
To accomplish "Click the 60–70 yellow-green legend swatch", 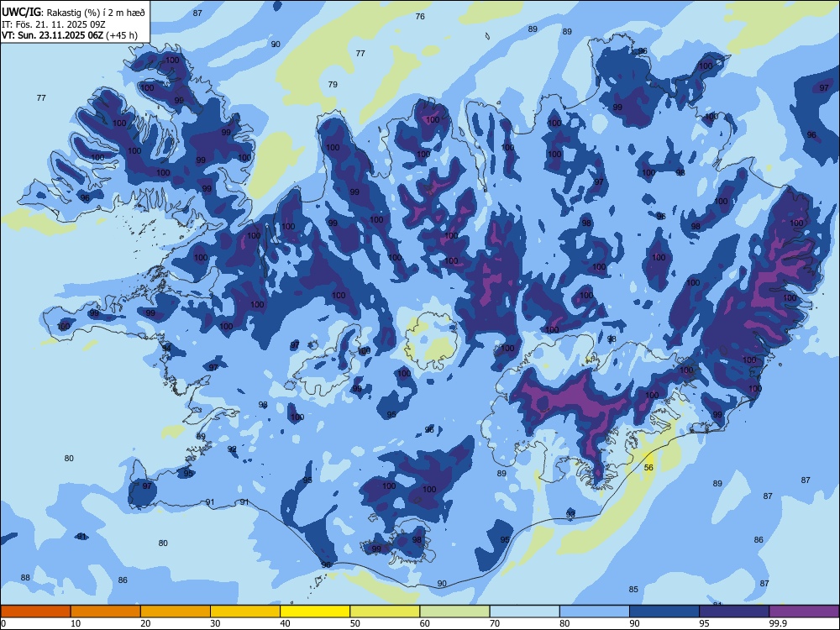I will 454,612.
